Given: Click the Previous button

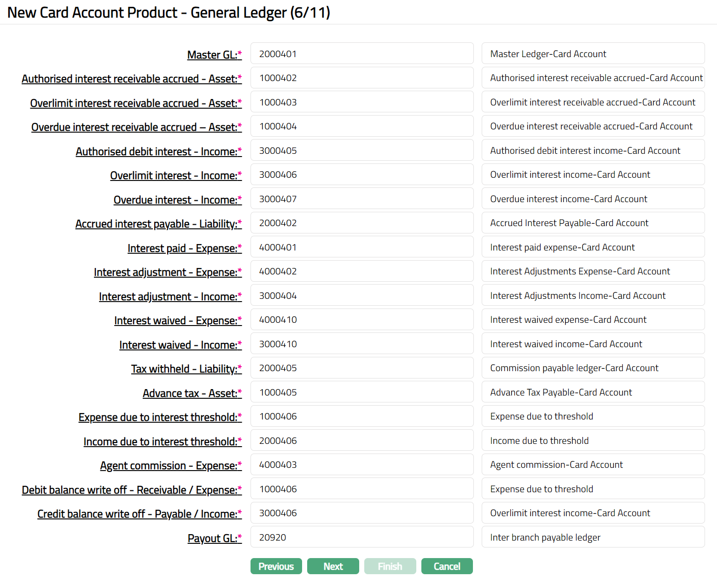Looking at the screenshot, I should (276, 566).
